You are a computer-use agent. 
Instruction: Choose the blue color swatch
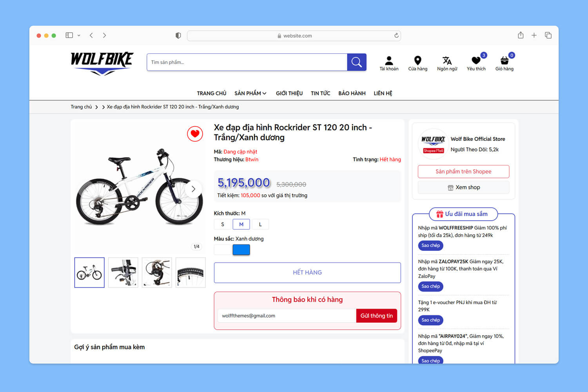pyautogui.click(x=241, y=250)
